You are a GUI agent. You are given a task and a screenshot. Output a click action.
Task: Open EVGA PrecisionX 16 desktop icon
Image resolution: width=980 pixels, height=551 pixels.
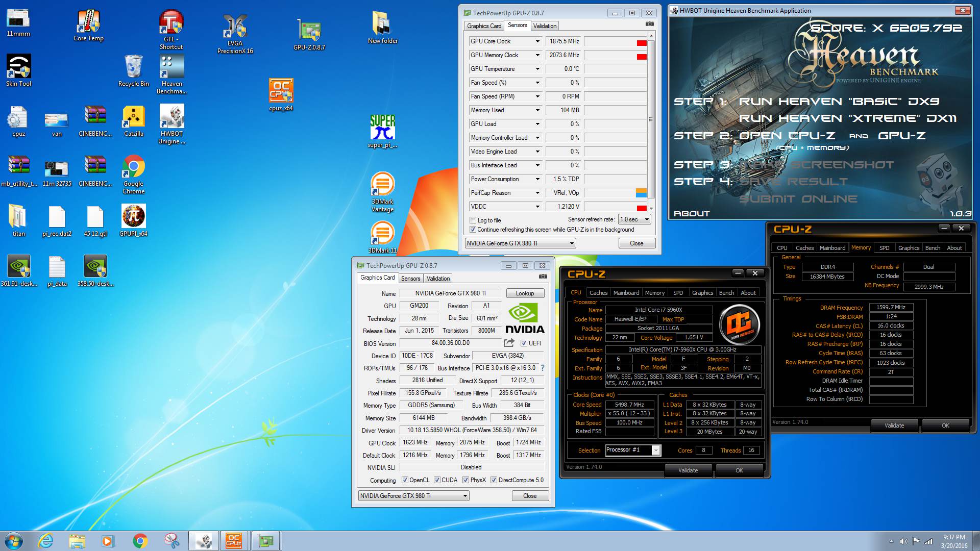(x=235, y=33)
